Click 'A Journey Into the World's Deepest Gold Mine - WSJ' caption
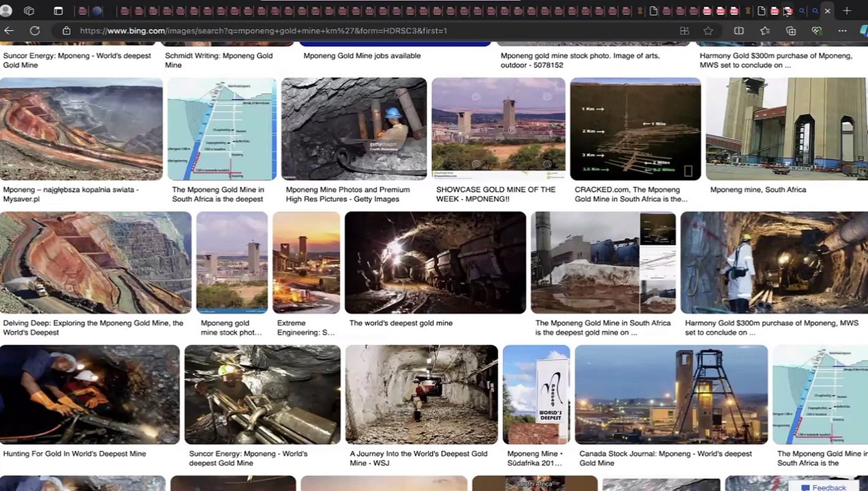The width and height of the screenshot is (868, 491). point(418,458)
